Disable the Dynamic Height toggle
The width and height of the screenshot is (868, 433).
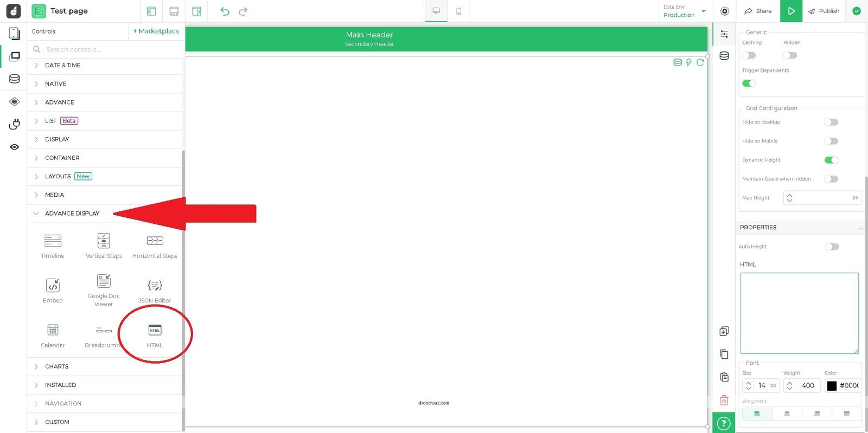831,160
